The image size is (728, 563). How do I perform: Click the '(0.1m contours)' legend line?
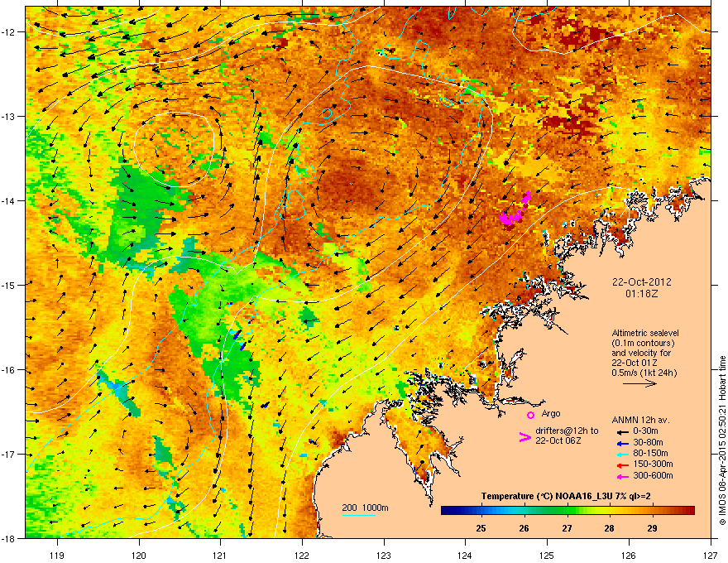[x=643, y=343]
